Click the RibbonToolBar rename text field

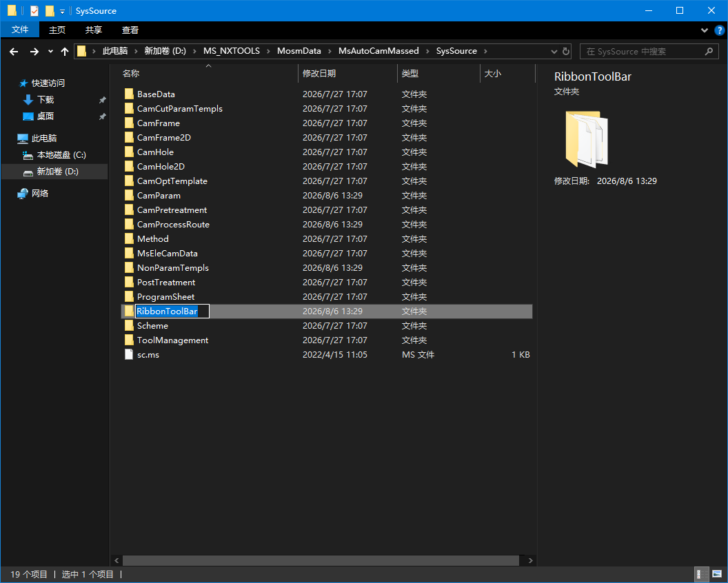[x=172, y=311]
